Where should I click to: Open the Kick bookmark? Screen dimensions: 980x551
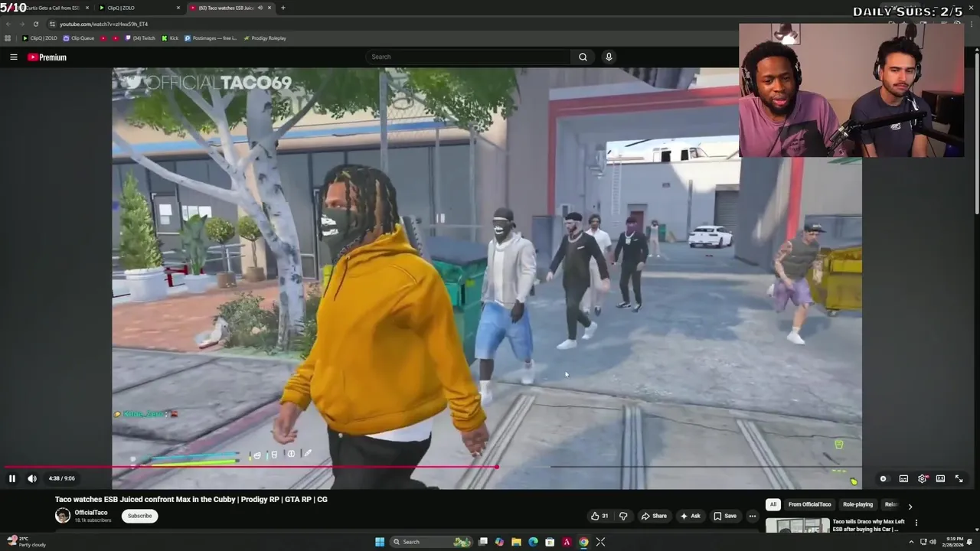170,38
